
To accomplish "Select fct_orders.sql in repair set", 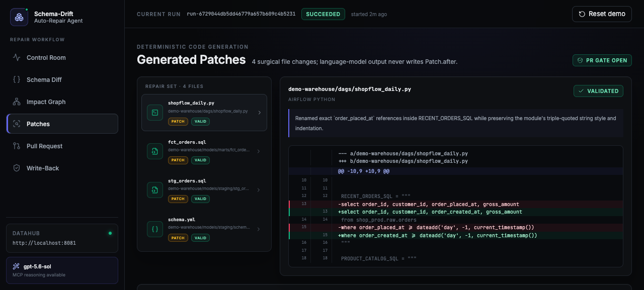I will [204, 151].
